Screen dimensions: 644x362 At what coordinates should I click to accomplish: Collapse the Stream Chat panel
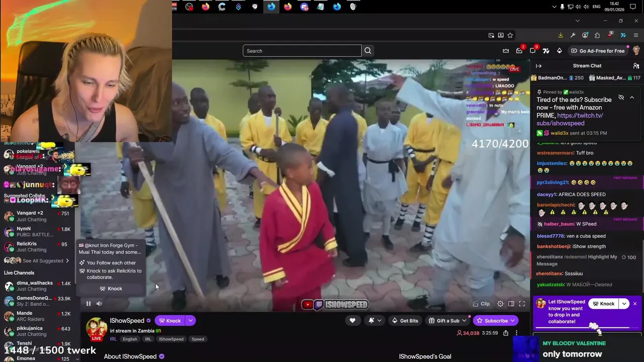[539, 66]
